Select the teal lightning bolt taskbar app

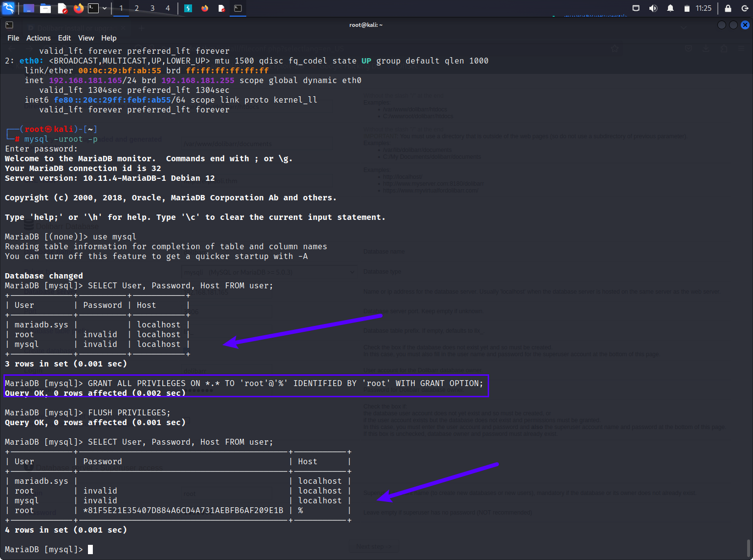point(188,8)
